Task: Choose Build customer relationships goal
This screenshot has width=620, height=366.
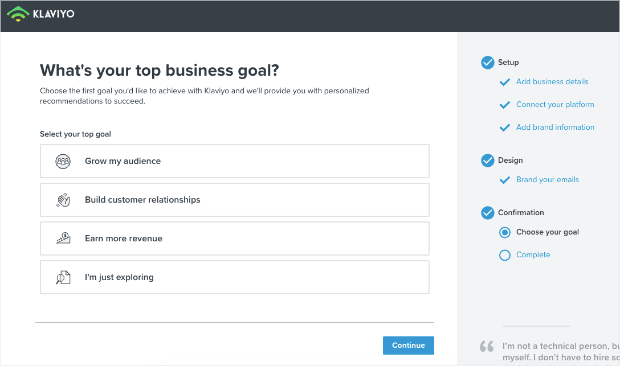Action: coord(234,200)
